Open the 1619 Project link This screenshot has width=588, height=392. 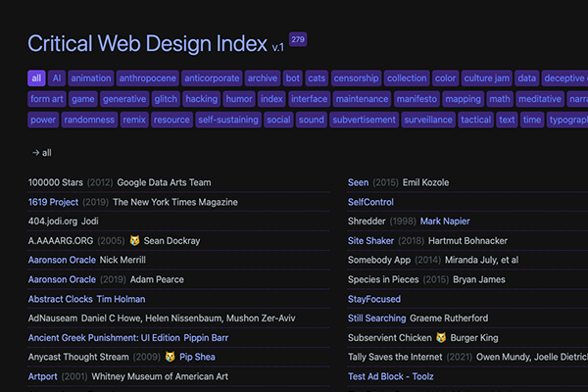(53, 202)
